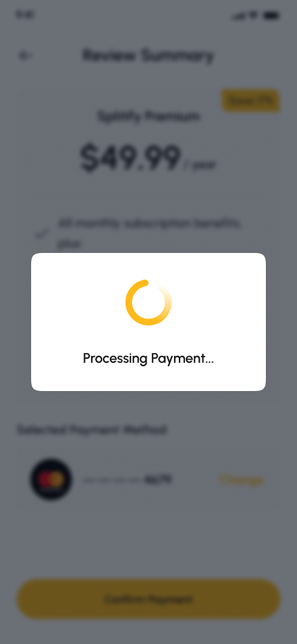This screenshot has height=644, width=297.
Task: Click the $49.99 price amount
Action: (131, 158)
